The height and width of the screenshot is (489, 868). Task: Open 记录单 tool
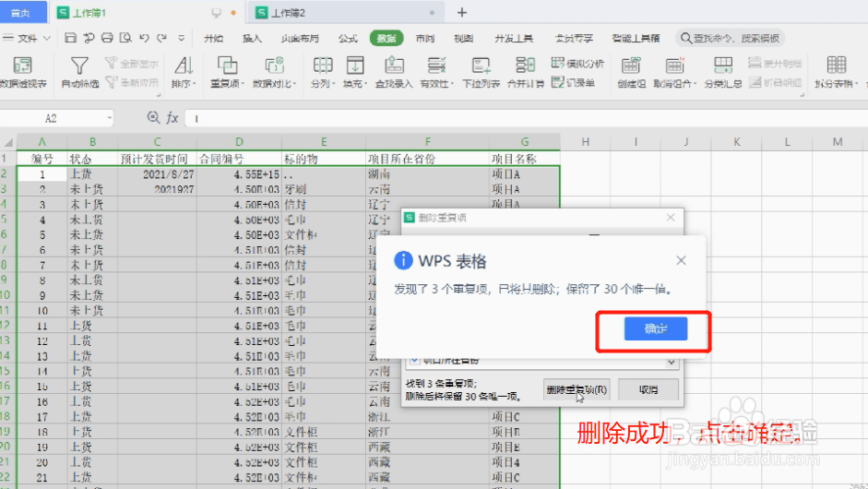[x=574, y=82]
